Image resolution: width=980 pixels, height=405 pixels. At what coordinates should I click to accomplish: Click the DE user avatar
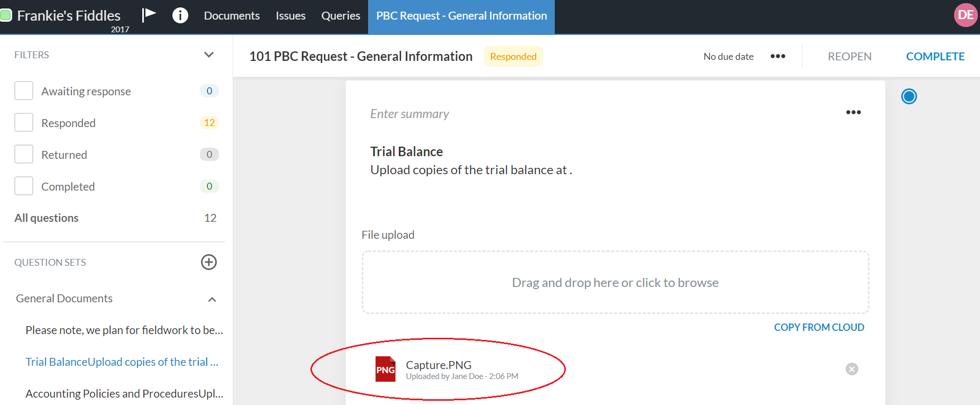[x=965, y=15]
